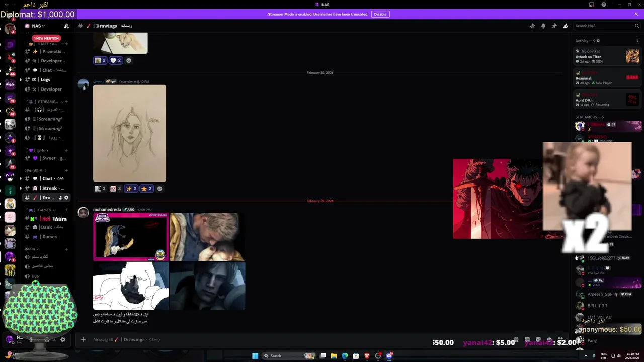This screenshot has height=362, width=644.
Task: Open mohamedreda's avatar
Action: (84, 212)
